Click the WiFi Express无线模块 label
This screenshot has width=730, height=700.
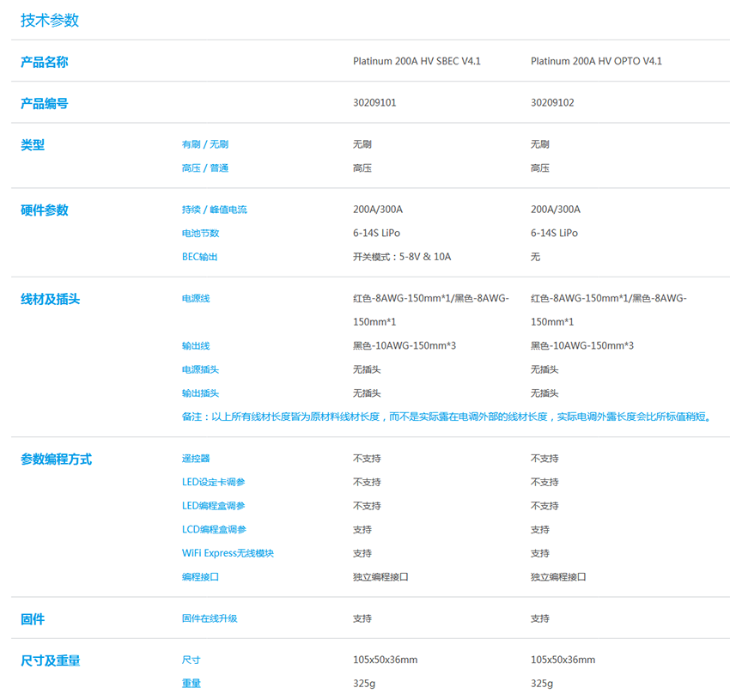click(228, 553)
